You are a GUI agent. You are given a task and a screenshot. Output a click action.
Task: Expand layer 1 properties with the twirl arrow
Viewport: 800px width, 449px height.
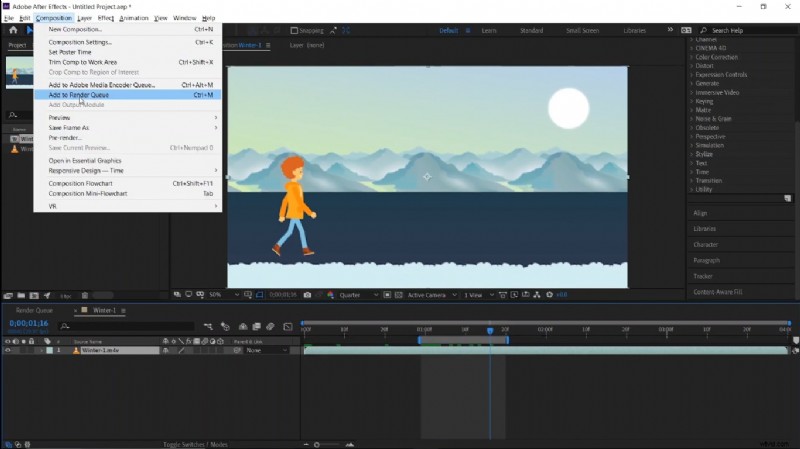pos(41,351)
